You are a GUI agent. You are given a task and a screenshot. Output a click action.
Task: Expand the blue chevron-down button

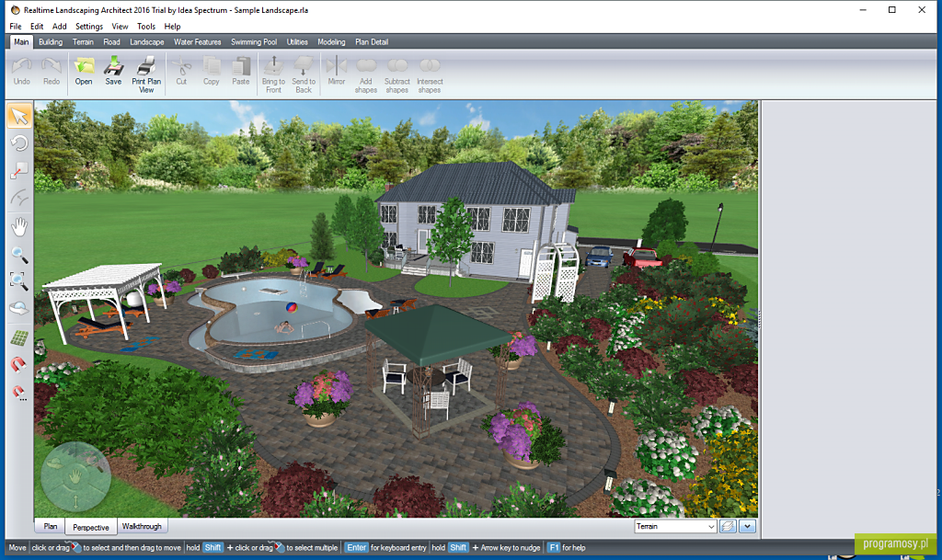[x=747, y=526]
